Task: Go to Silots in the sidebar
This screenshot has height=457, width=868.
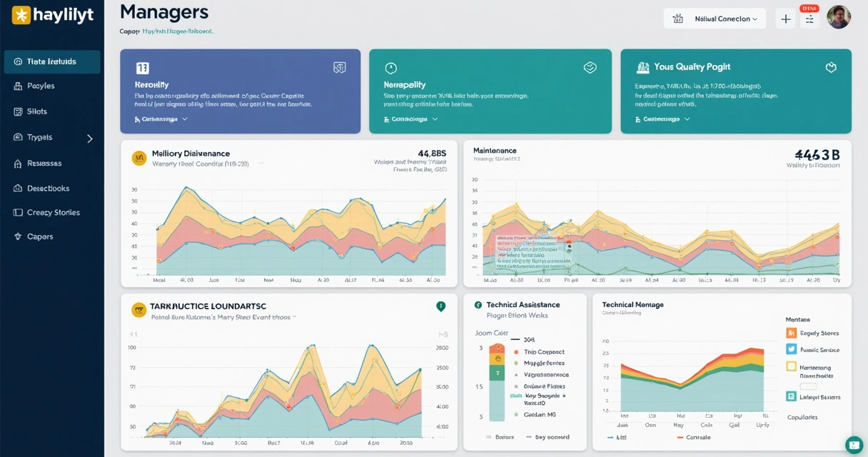Action: click(x=37, y=111)
